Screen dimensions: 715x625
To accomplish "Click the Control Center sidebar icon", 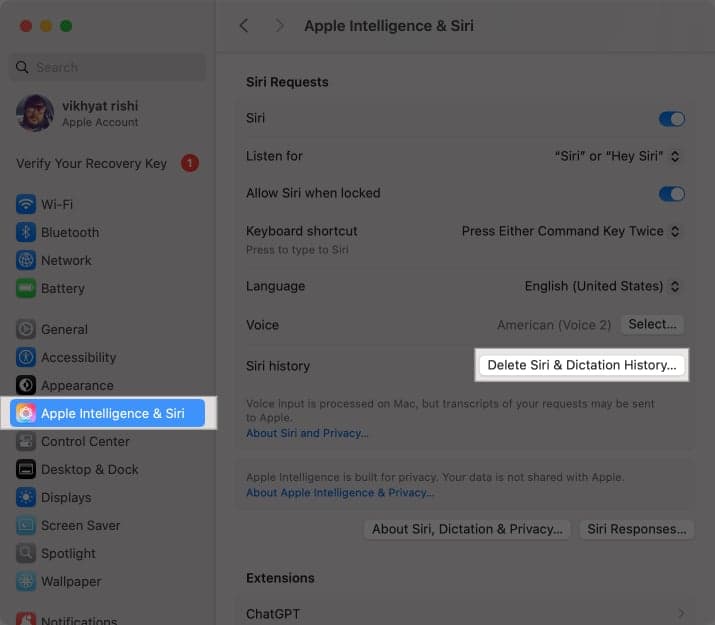I will [x=26, y=441].
